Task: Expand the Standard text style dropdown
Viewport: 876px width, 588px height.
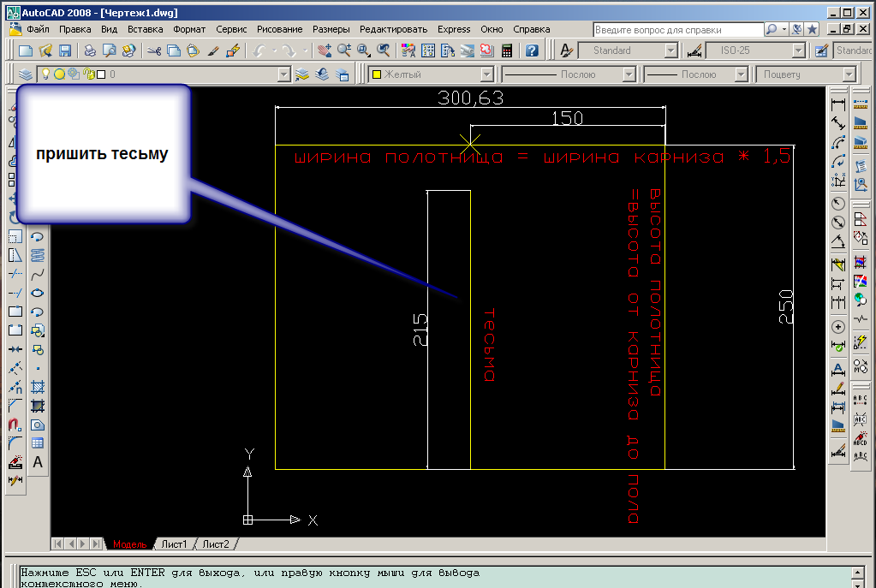Action: 672,51
